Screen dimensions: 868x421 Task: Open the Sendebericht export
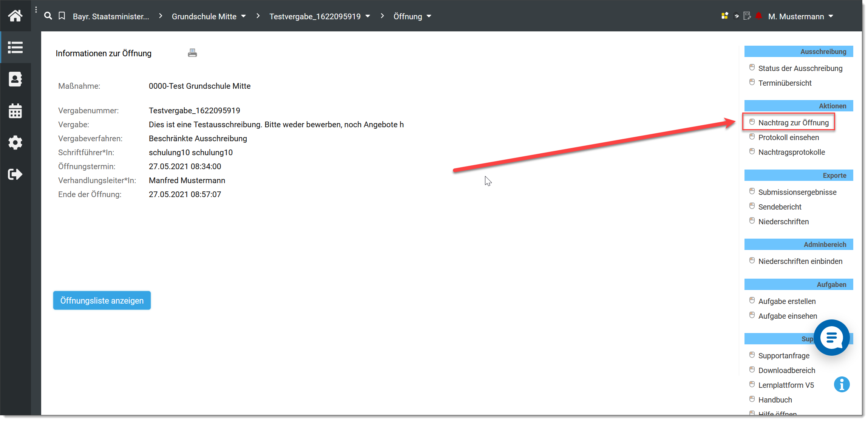pyautogui.click(x=780, y=207)
